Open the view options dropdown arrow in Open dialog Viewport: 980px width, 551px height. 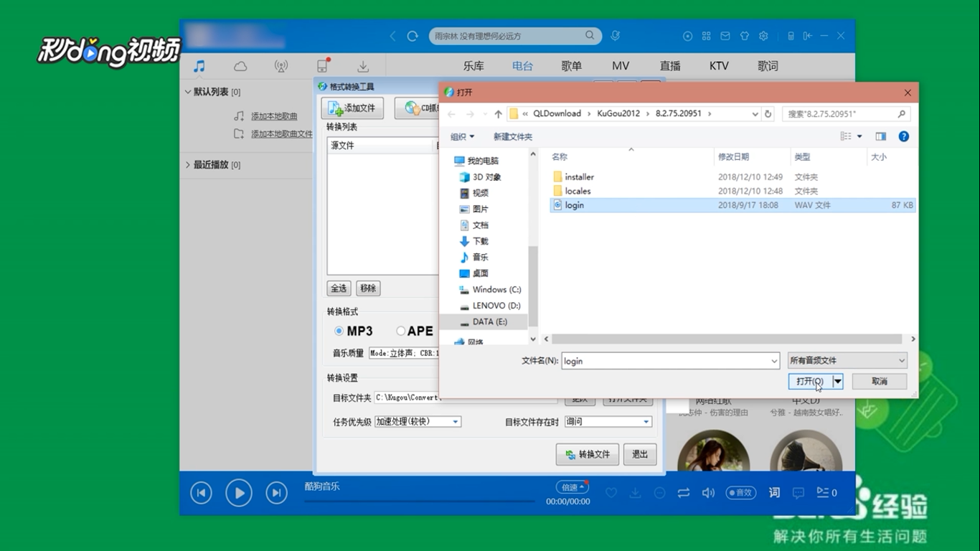pos(859,136)
